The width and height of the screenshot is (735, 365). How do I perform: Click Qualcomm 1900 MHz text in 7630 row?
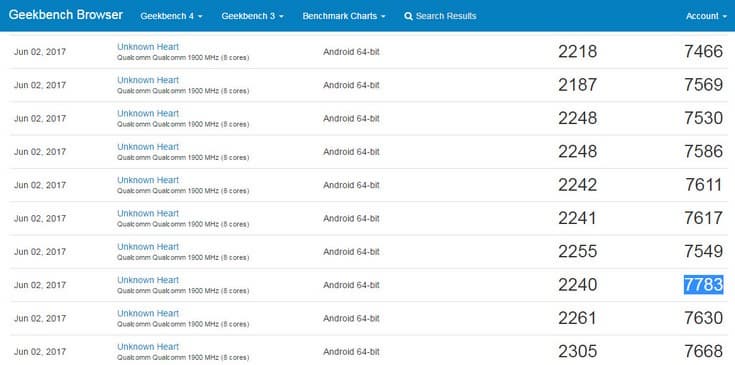(183, 324)
